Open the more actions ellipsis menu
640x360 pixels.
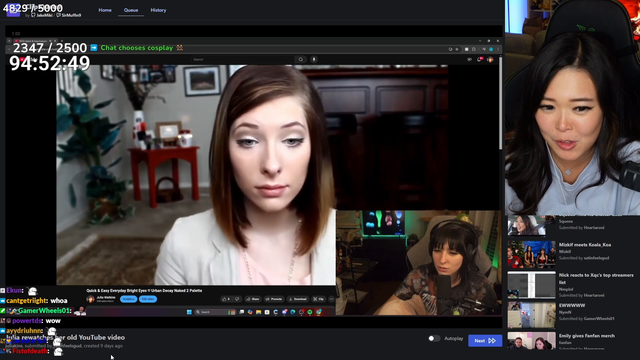(x=331, y=299)
